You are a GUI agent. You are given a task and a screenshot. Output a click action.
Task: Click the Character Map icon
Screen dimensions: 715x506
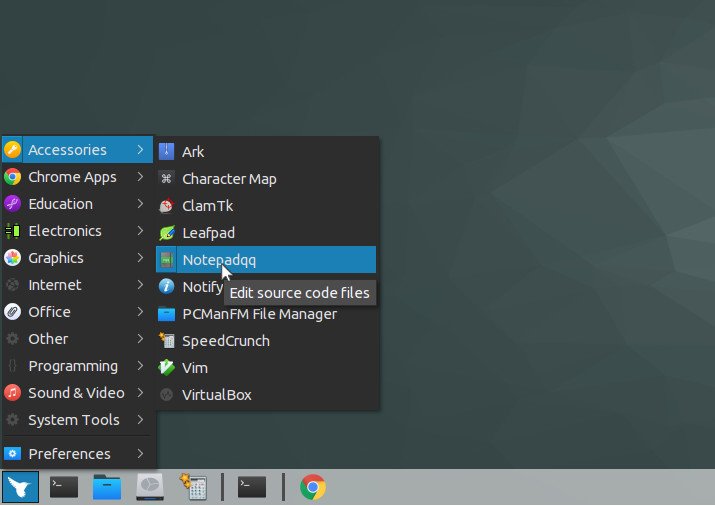pos(166,178)
